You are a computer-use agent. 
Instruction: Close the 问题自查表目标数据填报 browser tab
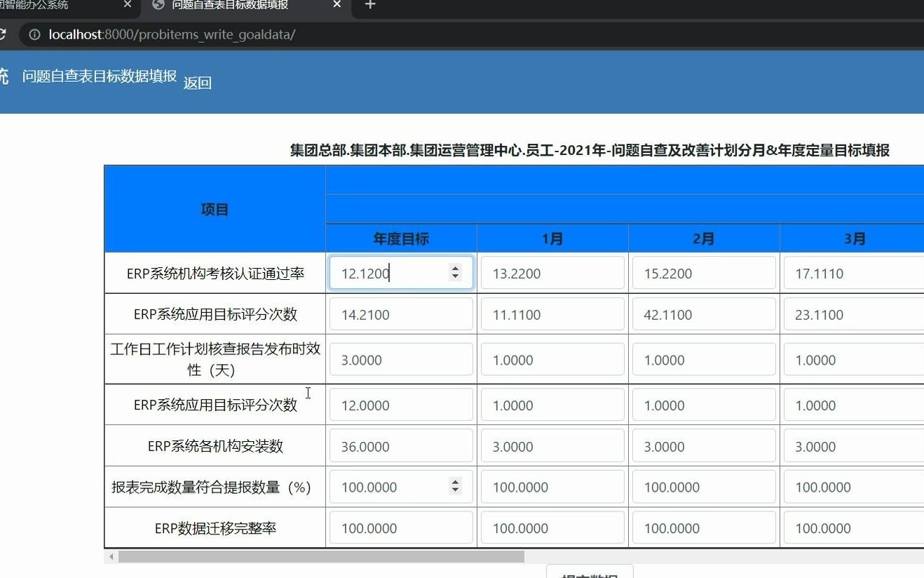click(x=337, y=5)
